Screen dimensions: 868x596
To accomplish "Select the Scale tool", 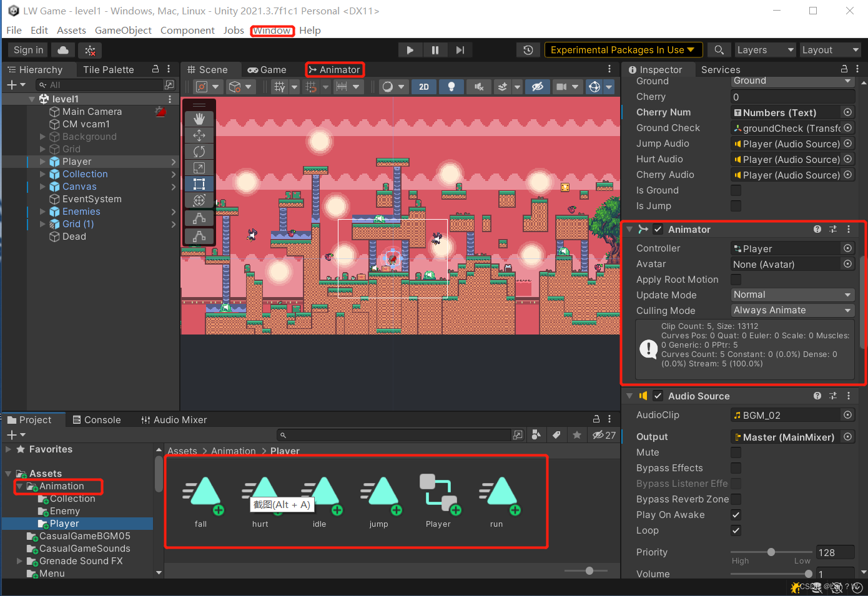I will (199, 168).
